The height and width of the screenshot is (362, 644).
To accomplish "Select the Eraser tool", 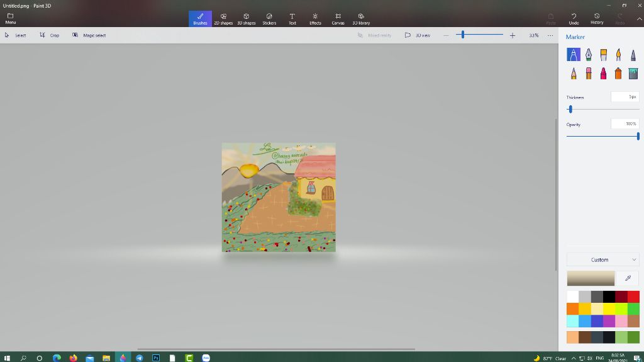I will pos(589,73).
